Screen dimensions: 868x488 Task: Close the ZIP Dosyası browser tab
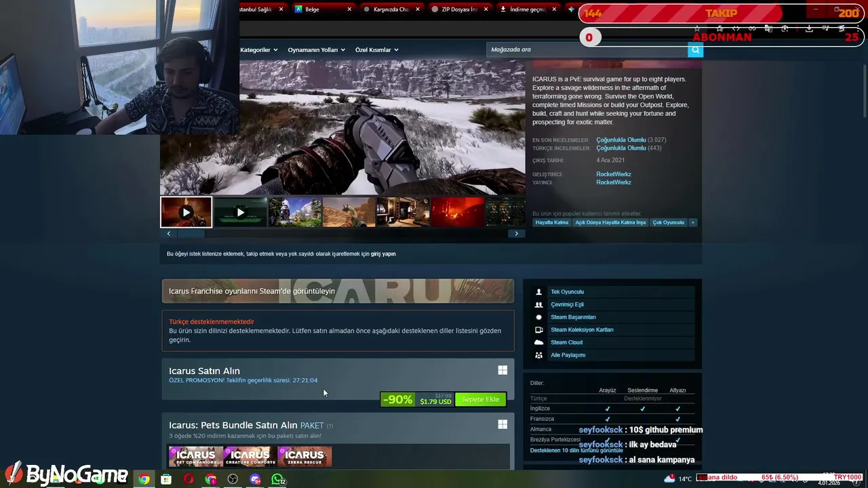pyautogui.click(x=486, y=9)
